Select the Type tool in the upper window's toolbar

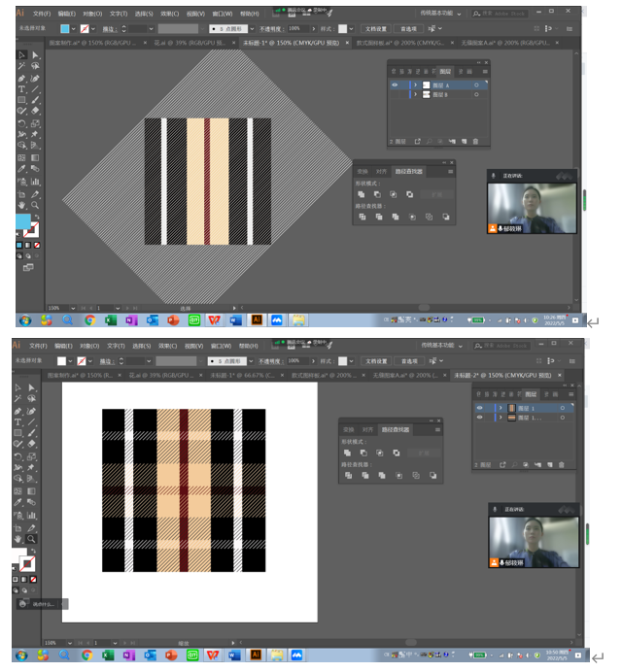(20, 89)
